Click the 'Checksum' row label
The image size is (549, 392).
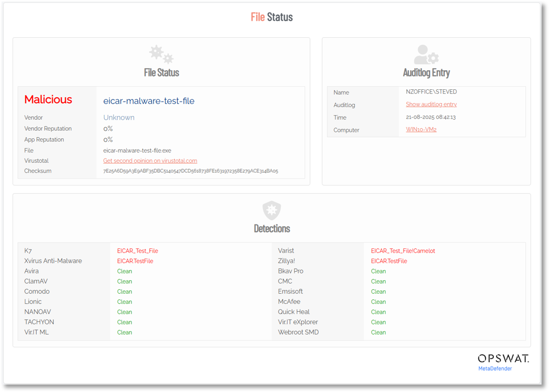(x=38, y=171)
